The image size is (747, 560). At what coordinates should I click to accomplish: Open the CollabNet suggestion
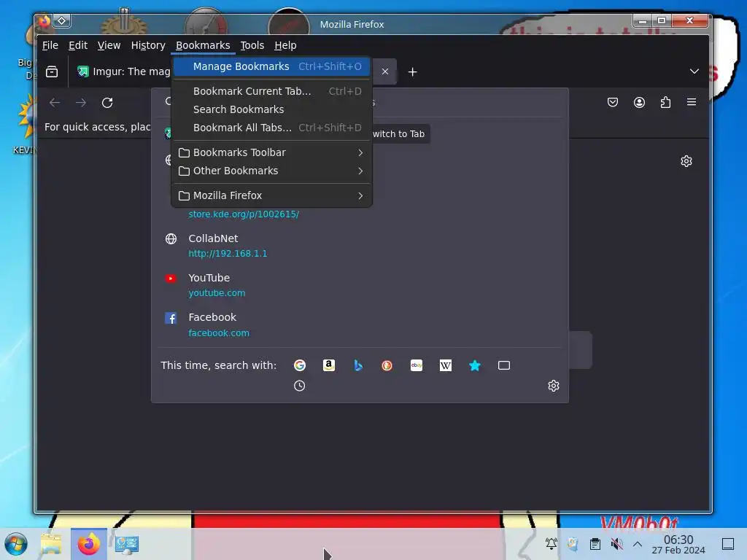coord(360,246)
